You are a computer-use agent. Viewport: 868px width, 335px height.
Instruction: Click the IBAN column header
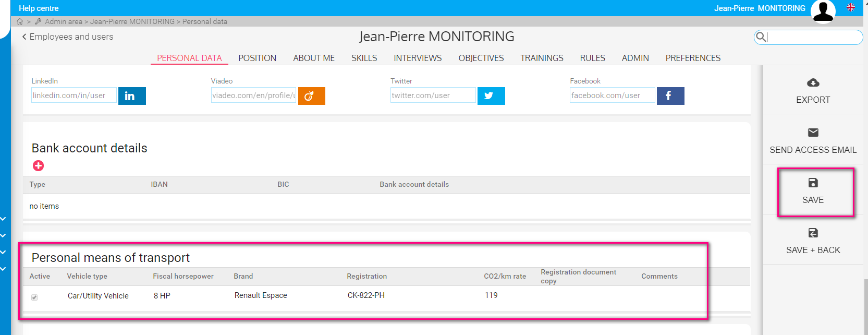(159, 184)
